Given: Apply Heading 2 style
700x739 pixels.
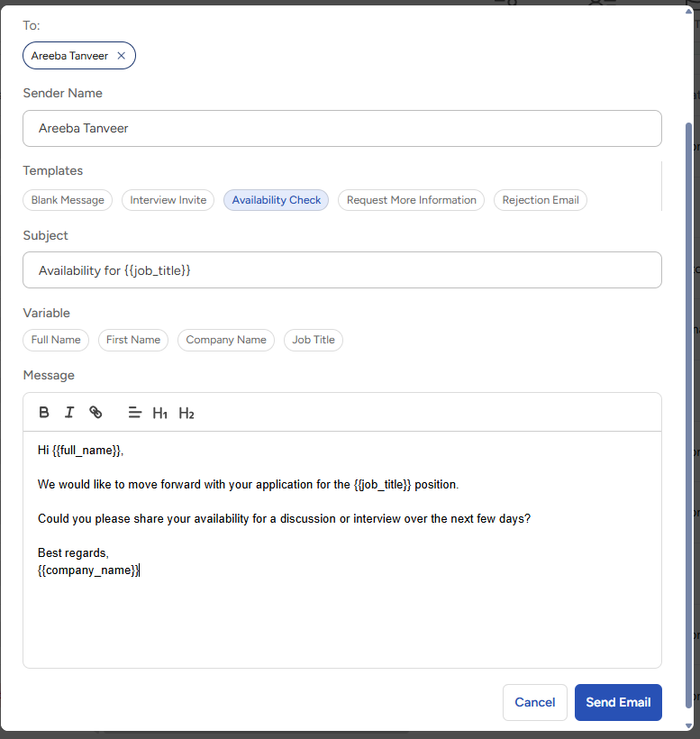Looking at the screenshot, I should [x=186, y=414].
